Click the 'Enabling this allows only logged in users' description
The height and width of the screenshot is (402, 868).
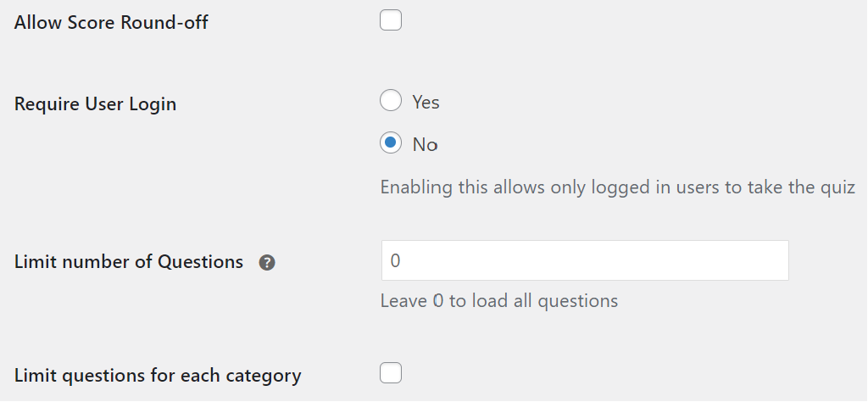point(618,187)
